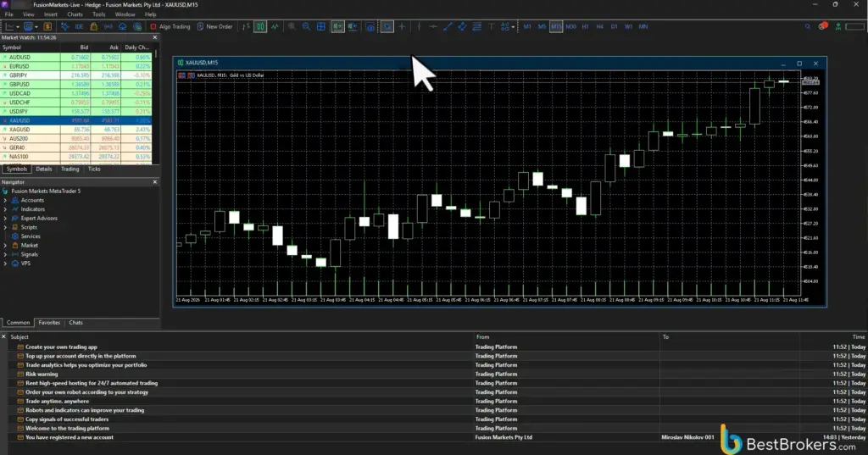Open the new chart dropdown arrow

coord(18,26)
